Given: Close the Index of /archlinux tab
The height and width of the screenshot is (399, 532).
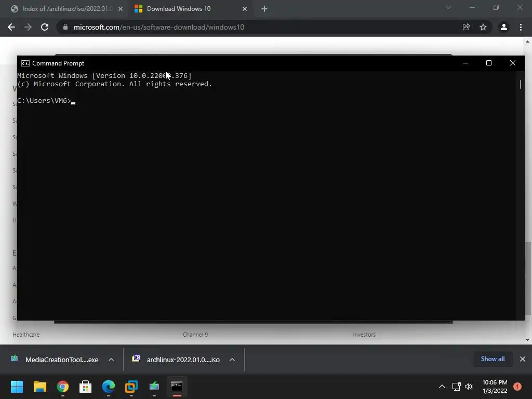Looking at the screenshot, I should tap(121, 9).
